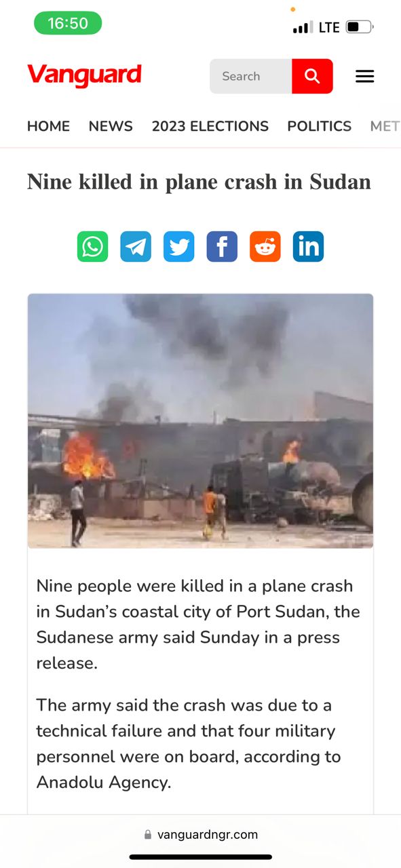Share article on Twitter
Viewport: 401px width, 868px height.
pyautogui.click(x=179, y=246)
